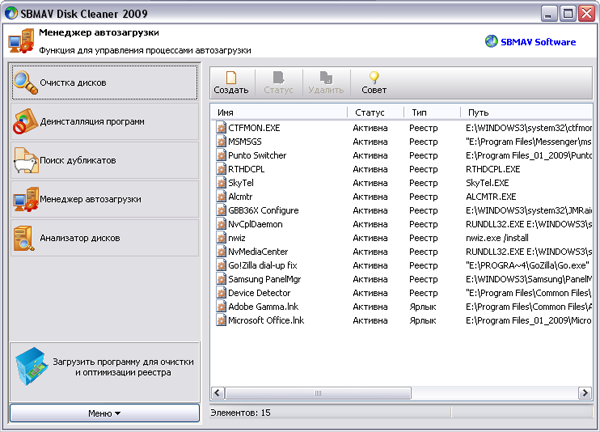600x432 pixels.
Task: Sort list by Статус column header
Action: 376,112
